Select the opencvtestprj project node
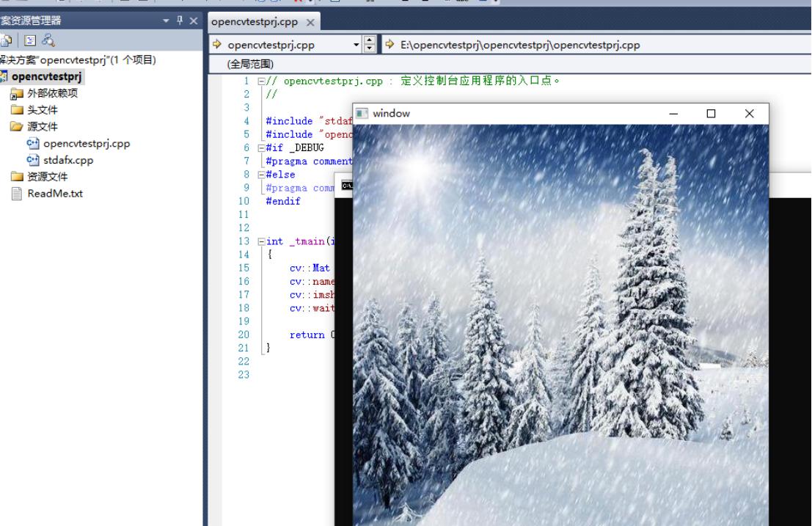812x526 pixels. click(46, 76)
